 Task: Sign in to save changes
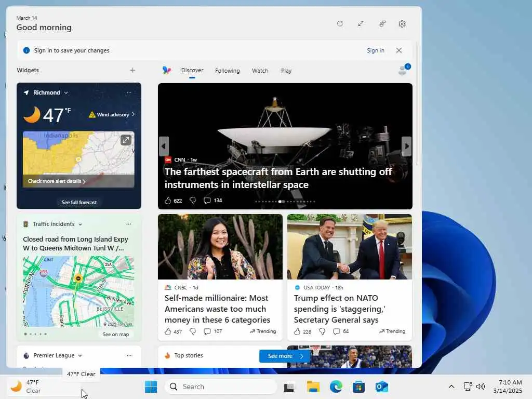pos(375,50)
